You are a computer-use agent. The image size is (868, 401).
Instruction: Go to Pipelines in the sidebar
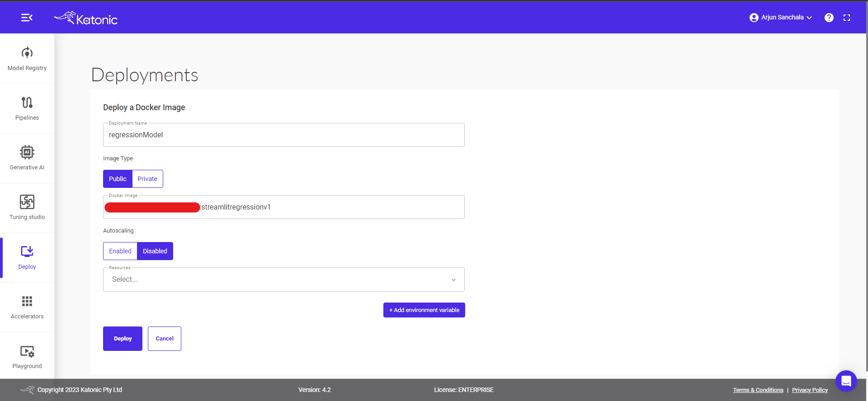(27, 108)
